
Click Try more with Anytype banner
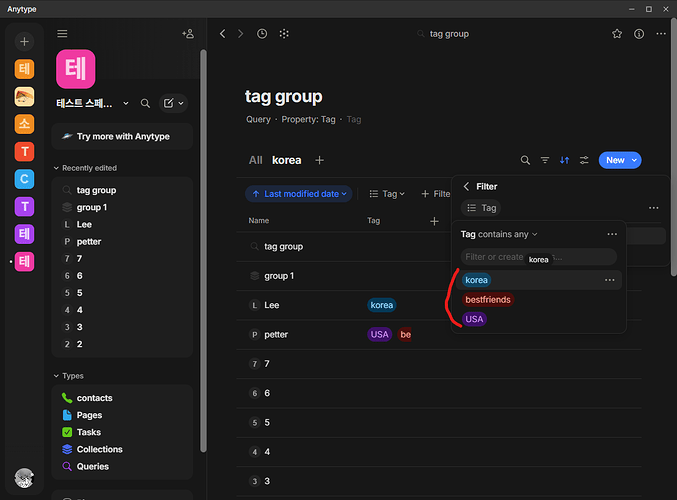(122, 136)
